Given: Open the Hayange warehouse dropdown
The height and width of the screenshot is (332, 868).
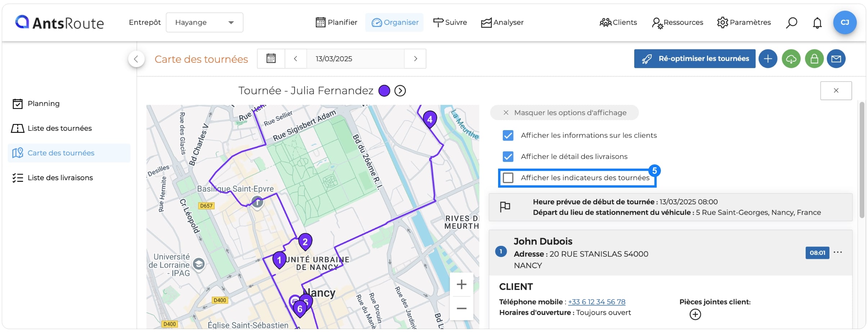Looking at the screenshot, I should tap(204, 22).
